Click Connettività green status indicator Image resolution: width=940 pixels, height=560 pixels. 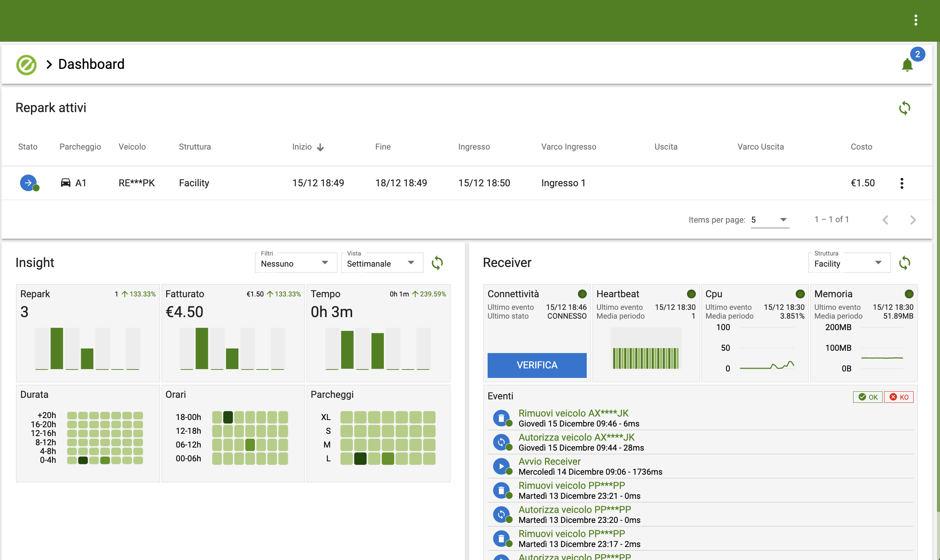click(582, 294)
